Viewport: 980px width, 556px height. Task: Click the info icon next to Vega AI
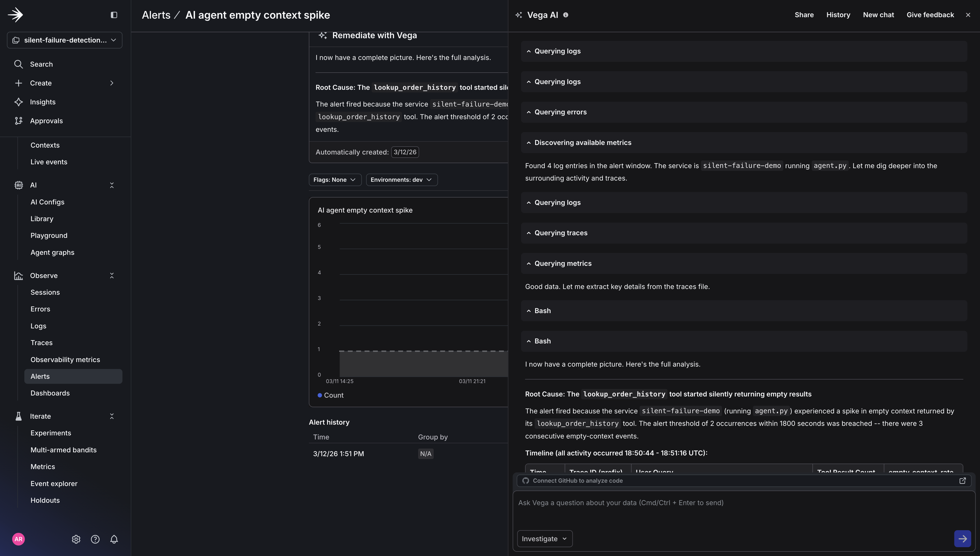(x=566, y=15)
